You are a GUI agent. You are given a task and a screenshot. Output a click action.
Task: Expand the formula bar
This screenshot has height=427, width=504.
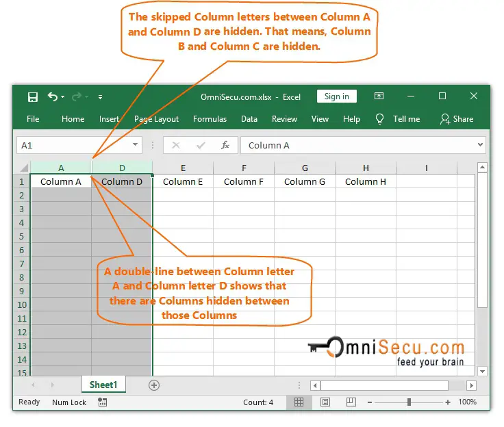(479, 145)
